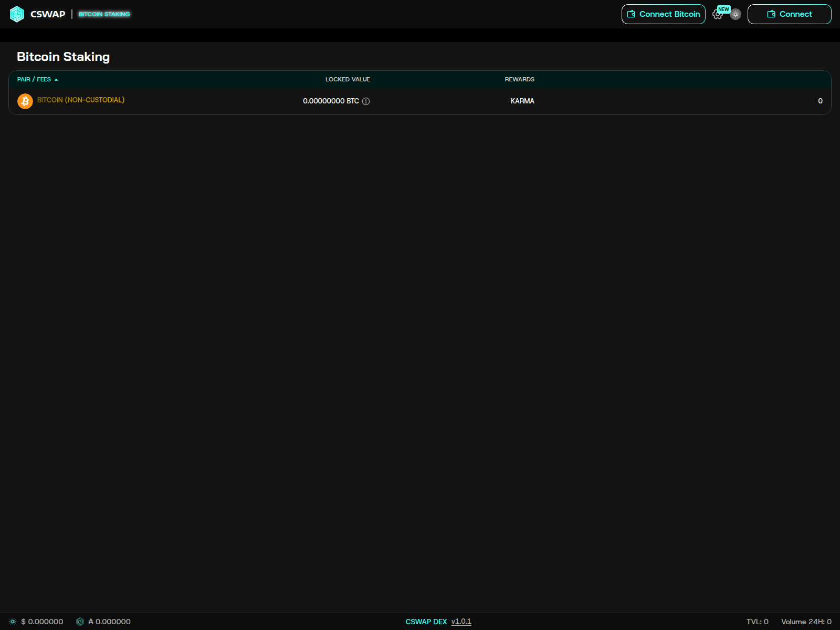Click the $ 0.000000 price in footer

pos(42,622)
